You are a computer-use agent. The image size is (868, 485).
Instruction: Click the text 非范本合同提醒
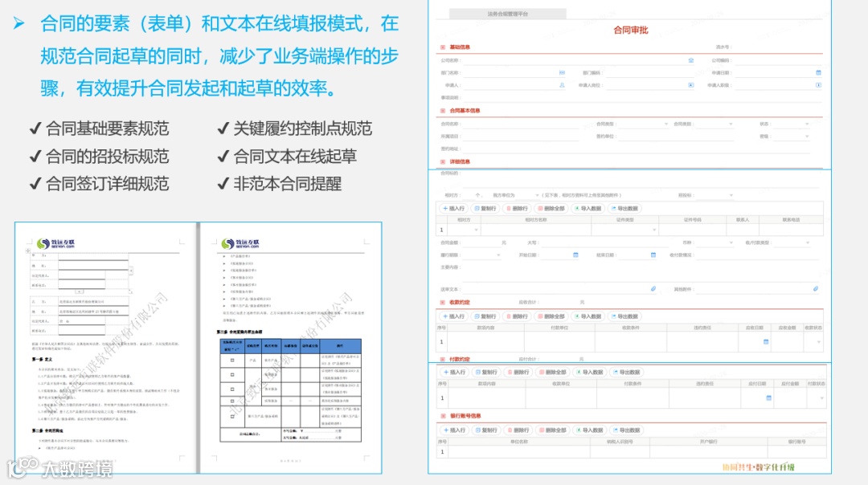click(287, 184)
